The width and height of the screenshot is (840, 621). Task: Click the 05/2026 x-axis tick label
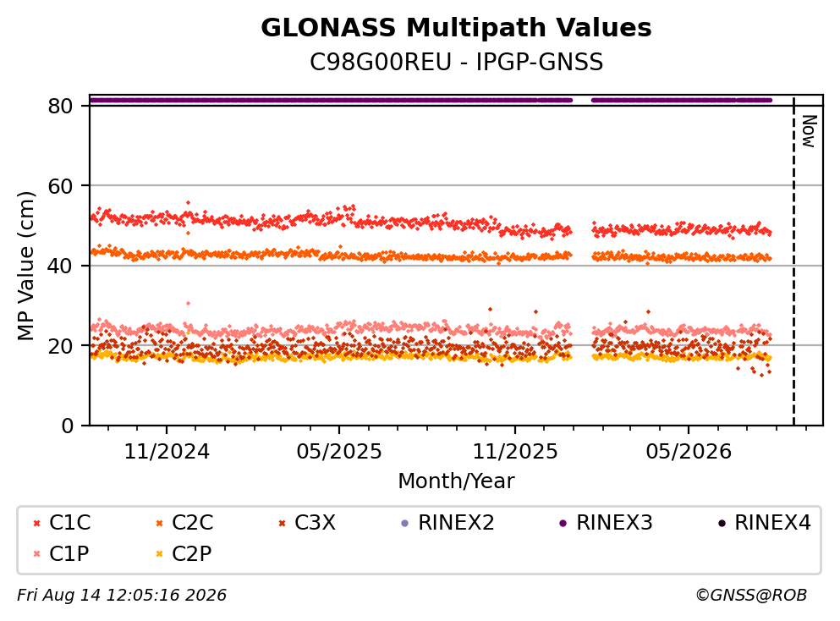pos(689,452)
